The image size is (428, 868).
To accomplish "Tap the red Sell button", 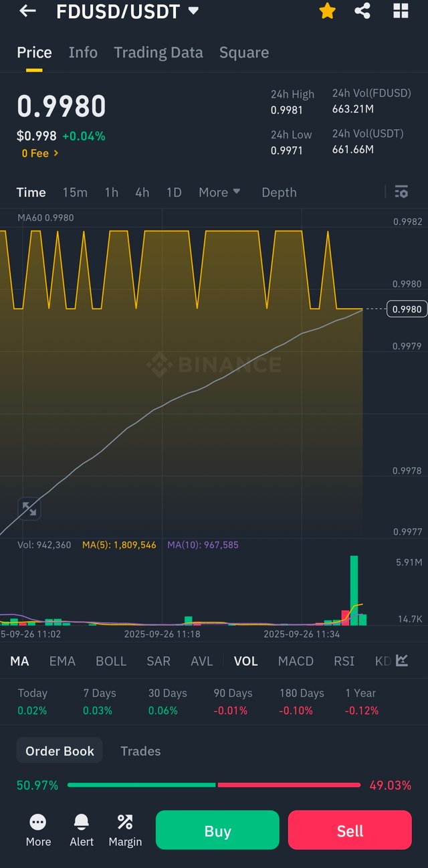I will (x=350, y=831).
